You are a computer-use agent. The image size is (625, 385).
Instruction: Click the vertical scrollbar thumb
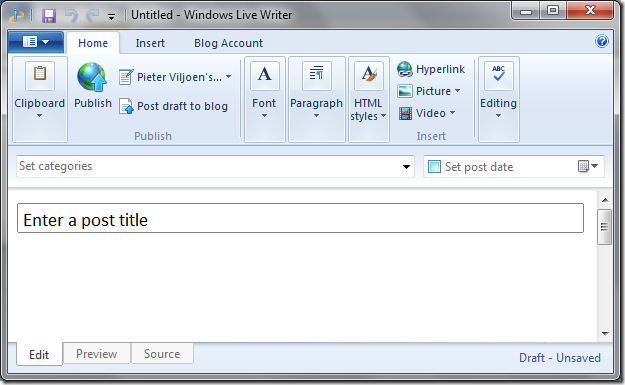604,227
